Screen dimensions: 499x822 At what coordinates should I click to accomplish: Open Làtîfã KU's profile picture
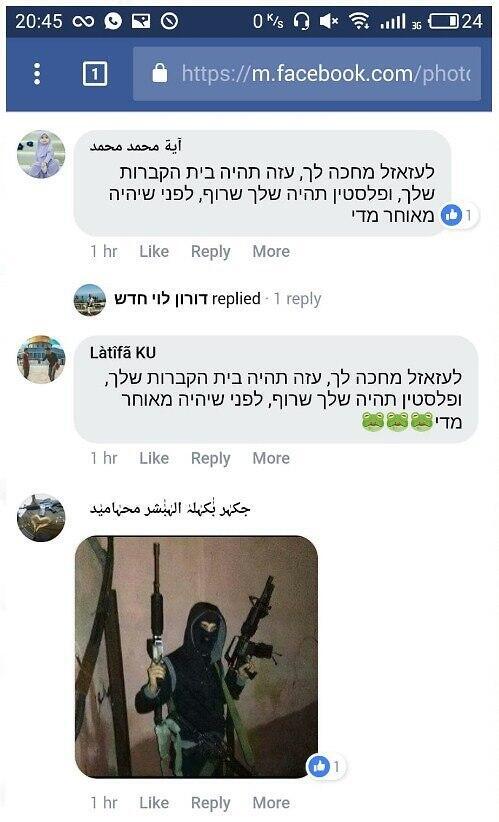41,360
